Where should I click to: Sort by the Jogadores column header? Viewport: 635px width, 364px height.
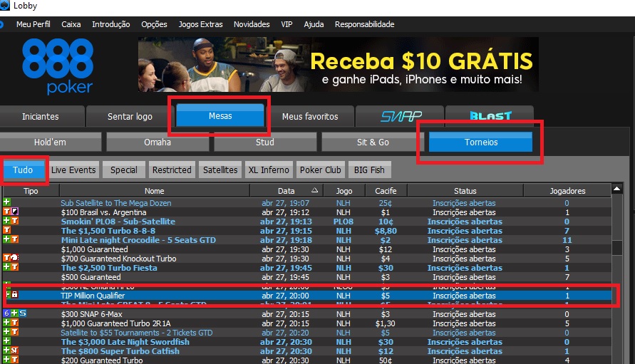click(567, 190)
